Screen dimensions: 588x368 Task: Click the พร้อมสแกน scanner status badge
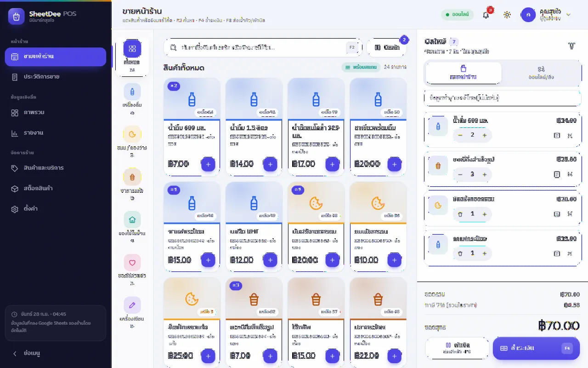(361, 67)
